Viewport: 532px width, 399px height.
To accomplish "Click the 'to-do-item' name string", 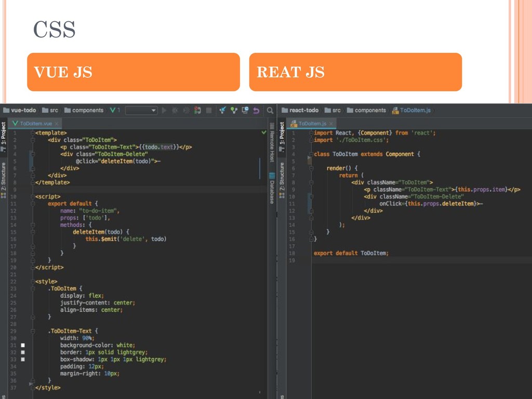I will coord(98,211).
